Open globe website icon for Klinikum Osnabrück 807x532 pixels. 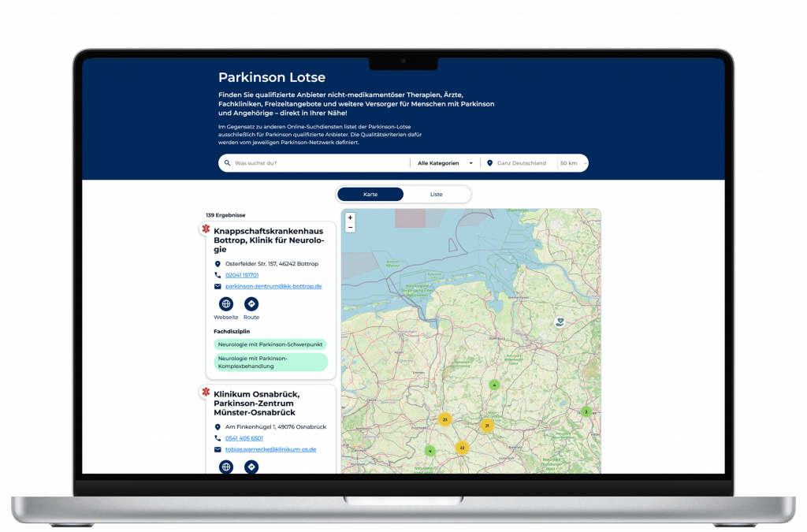point(226,467)
